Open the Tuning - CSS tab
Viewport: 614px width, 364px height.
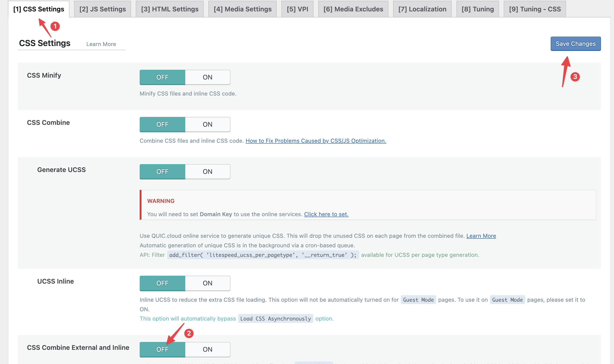535,9
